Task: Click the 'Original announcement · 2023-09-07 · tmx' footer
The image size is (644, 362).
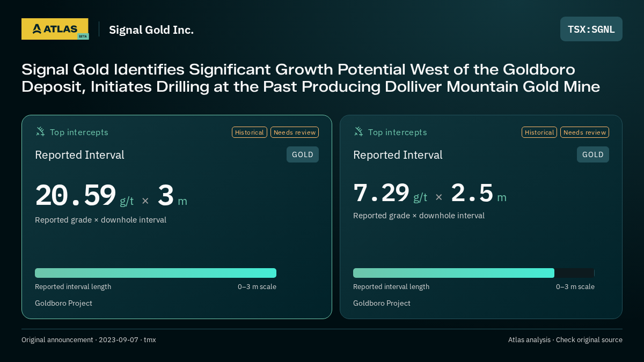Action: point(89,339)
